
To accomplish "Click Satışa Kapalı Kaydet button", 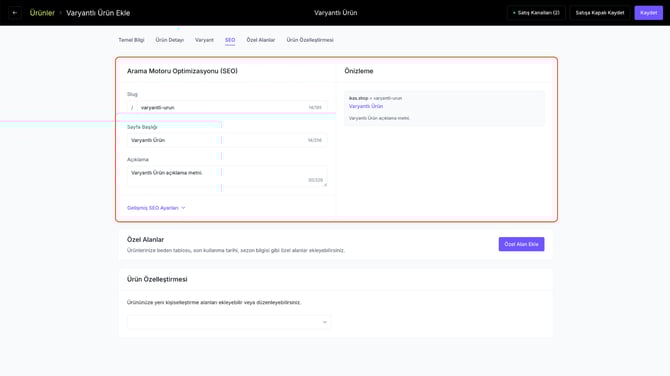I will [x=600, y=13].
